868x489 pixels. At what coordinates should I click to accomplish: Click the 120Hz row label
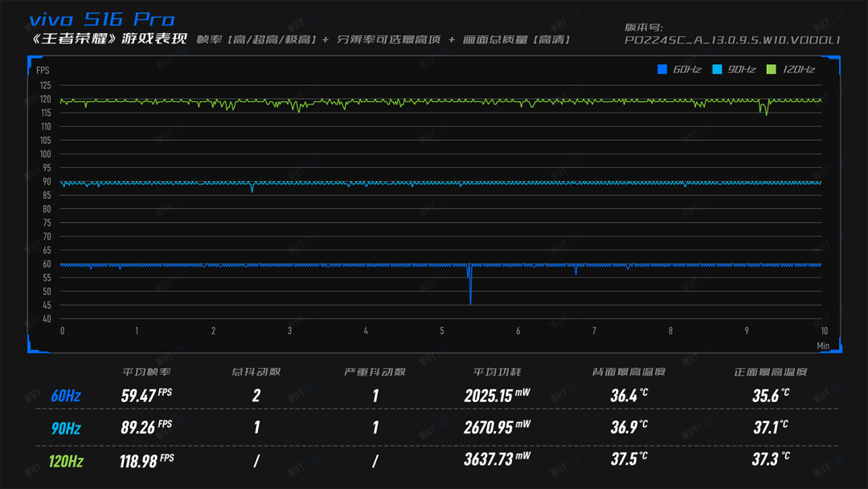[66, 462]
